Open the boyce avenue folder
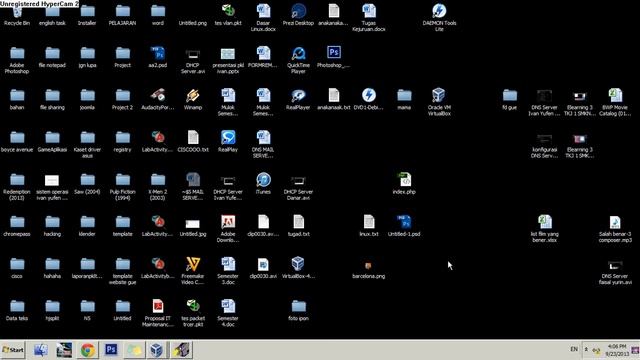The image size is (640, 360). coord(17,142)
